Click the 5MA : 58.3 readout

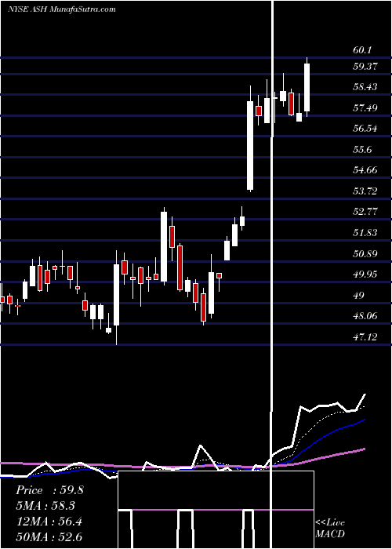click(x=45, y=506)
